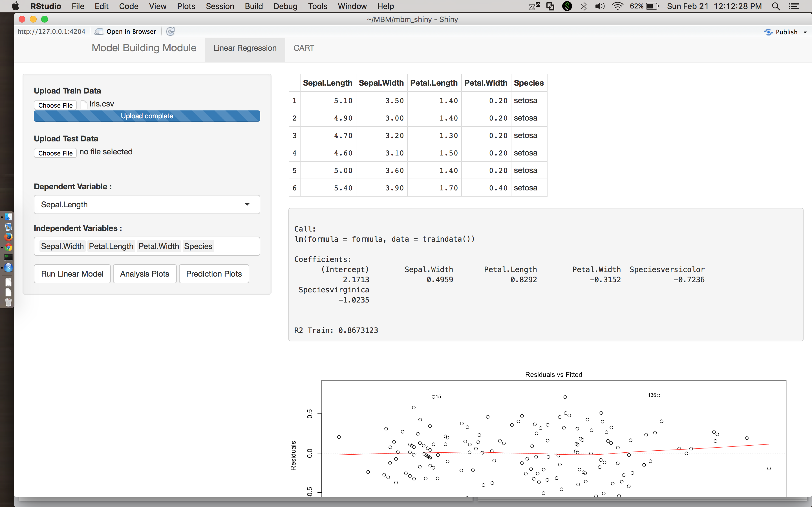This screenshot has width=812, height=507.
Task: Open the Session menu
Action: [x=220, y=6]
